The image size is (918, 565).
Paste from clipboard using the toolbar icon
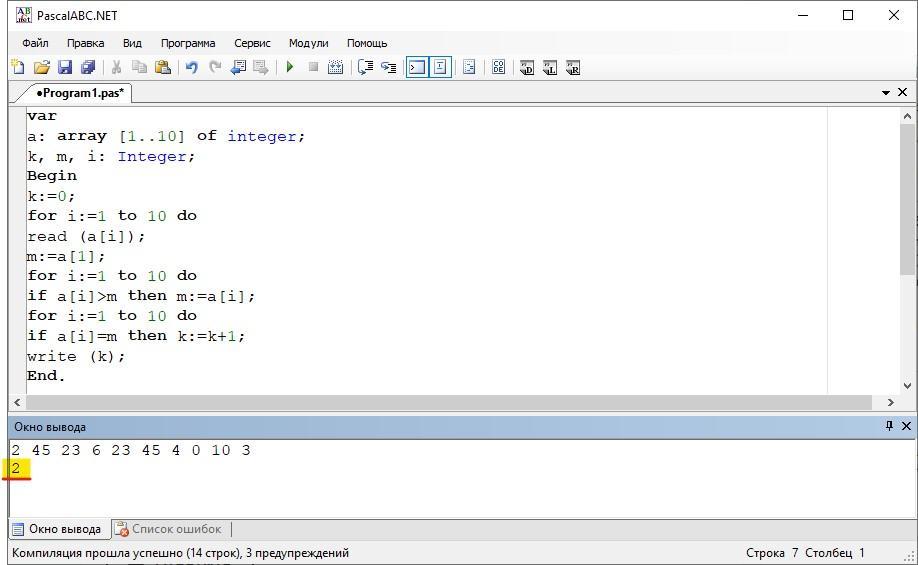(x=163, y=68)
